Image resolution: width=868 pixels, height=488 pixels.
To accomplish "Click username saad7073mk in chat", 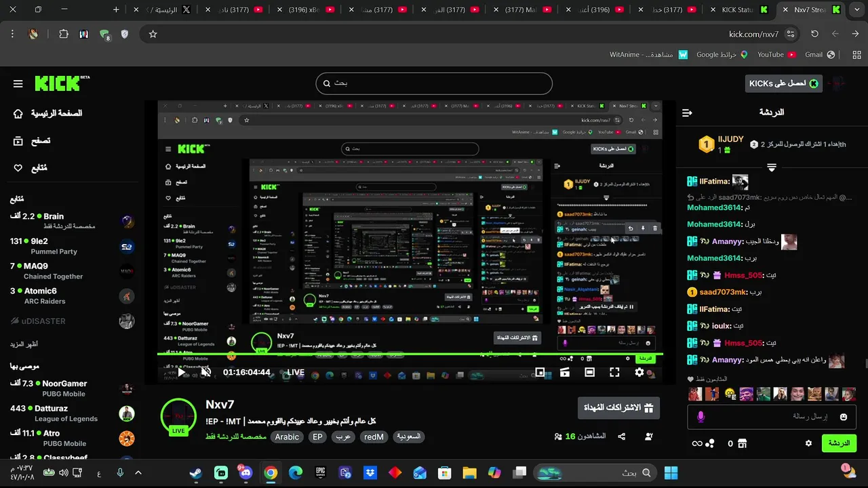I will pyautogui.click(x=722, y=292).
